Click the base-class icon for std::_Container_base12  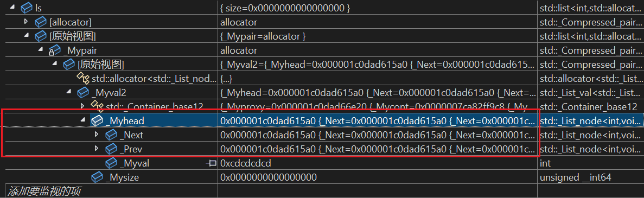[x=97, y=106]
